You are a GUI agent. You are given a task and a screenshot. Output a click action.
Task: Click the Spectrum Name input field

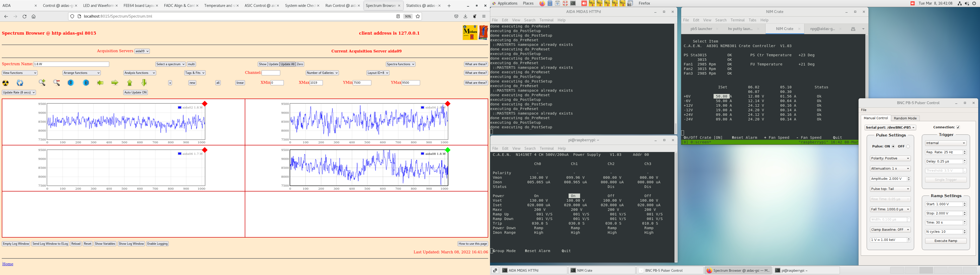[71, 64]
